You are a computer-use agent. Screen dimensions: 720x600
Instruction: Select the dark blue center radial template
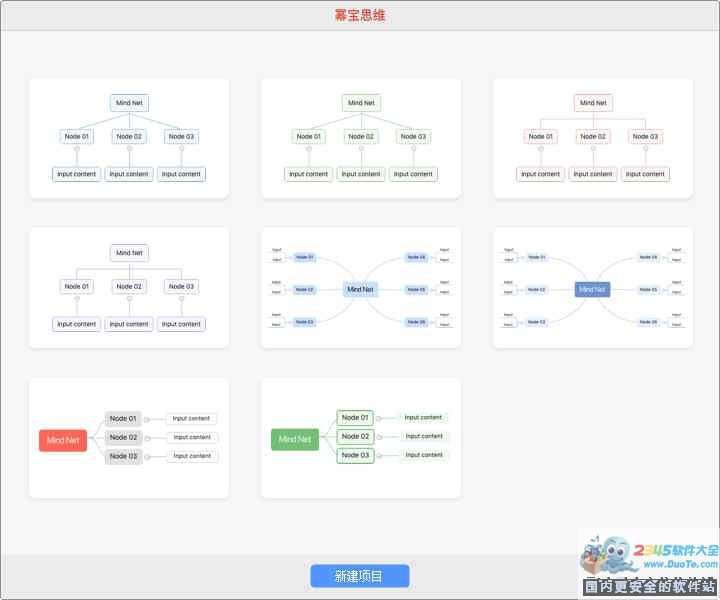click(593, 288)
